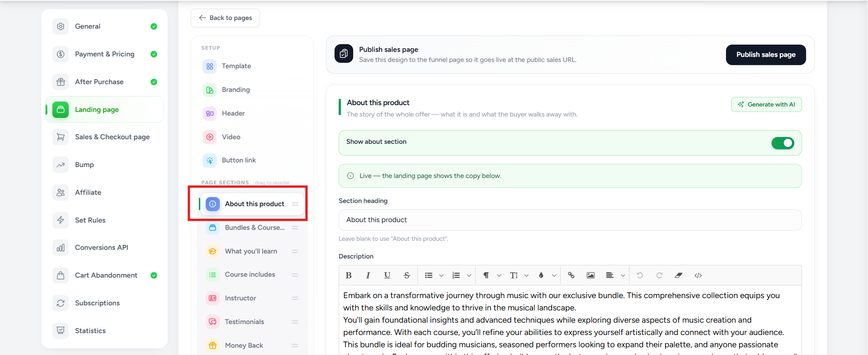
Task: Clear formatting with the eraser icon
Action: (679, 275)
